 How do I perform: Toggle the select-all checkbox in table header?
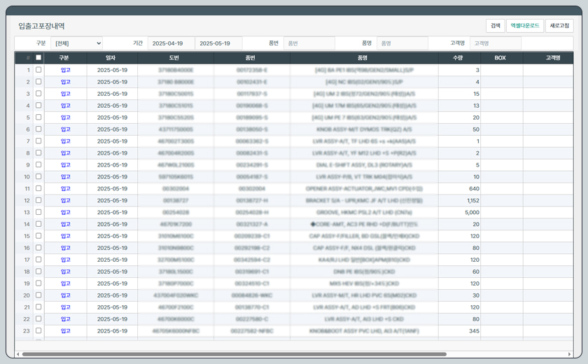(38, 57)
